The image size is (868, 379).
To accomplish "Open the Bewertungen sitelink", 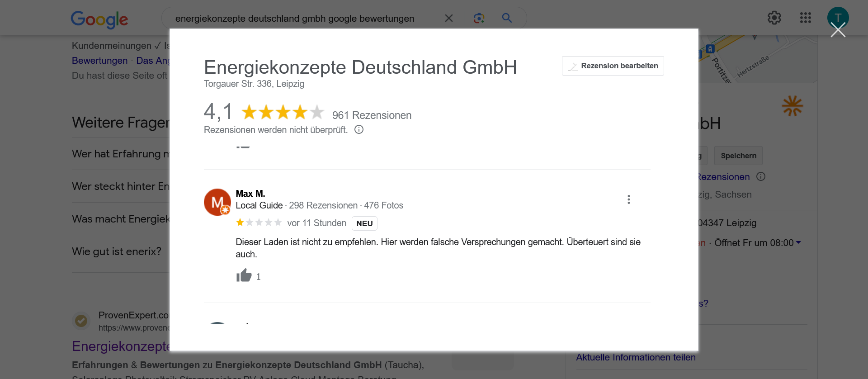I will 99,61.
